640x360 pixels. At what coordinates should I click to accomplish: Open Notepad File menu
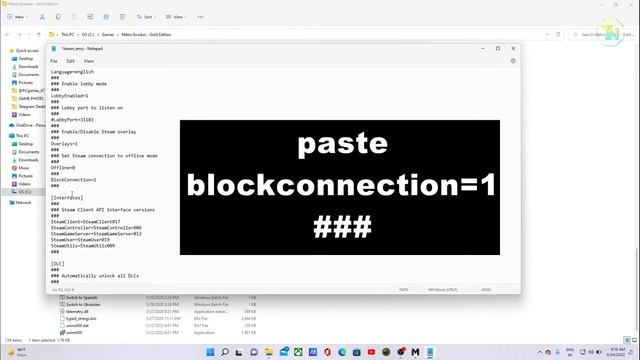pos(54,61)
